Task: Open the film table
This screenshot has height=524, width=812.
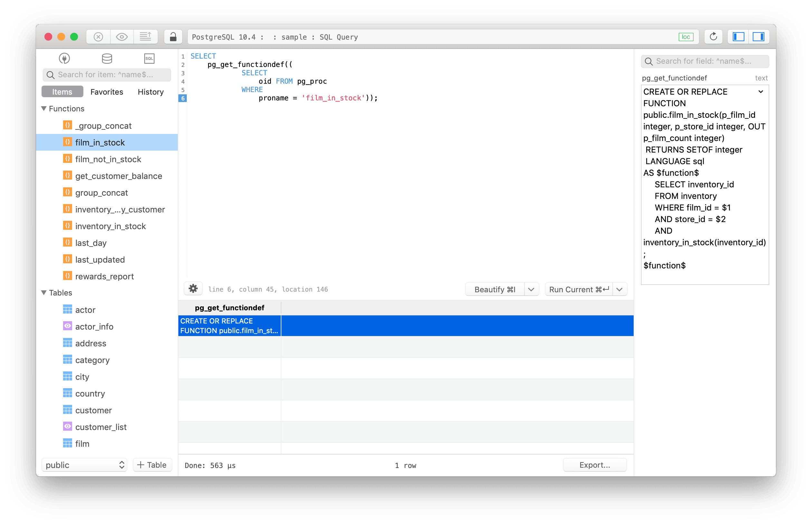Action: [107, 443]
